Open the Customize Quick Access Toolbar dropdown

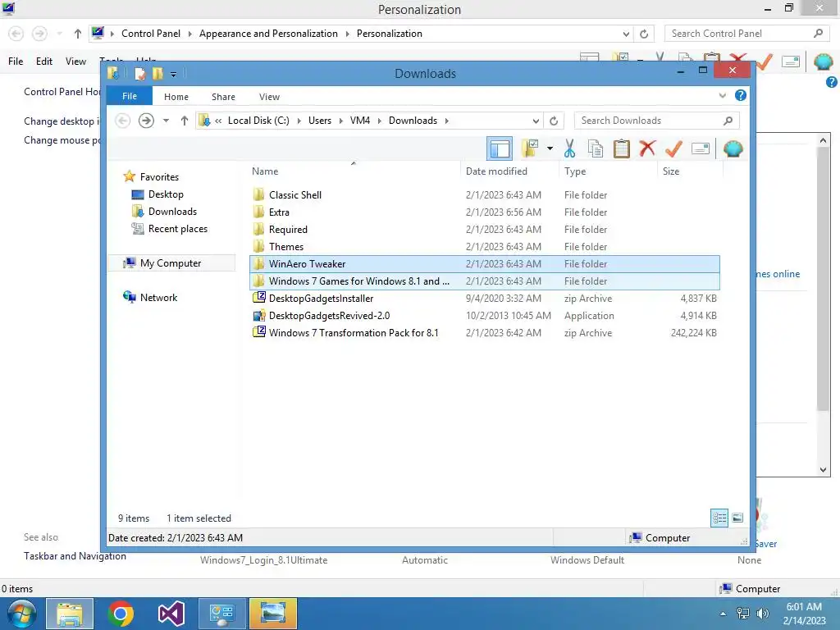click(x=174, y=74)
